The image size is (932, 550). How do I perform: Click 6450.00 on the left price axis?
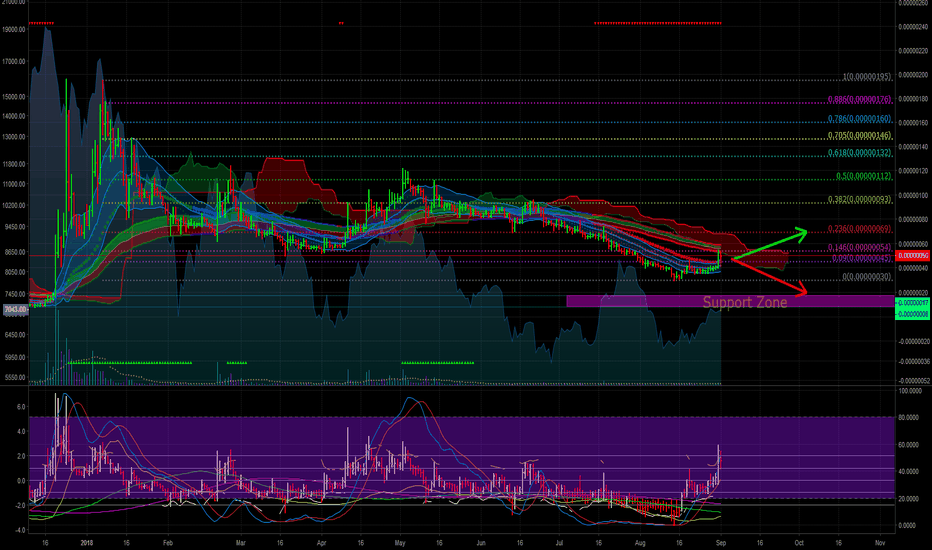click(x=15, y=335)
